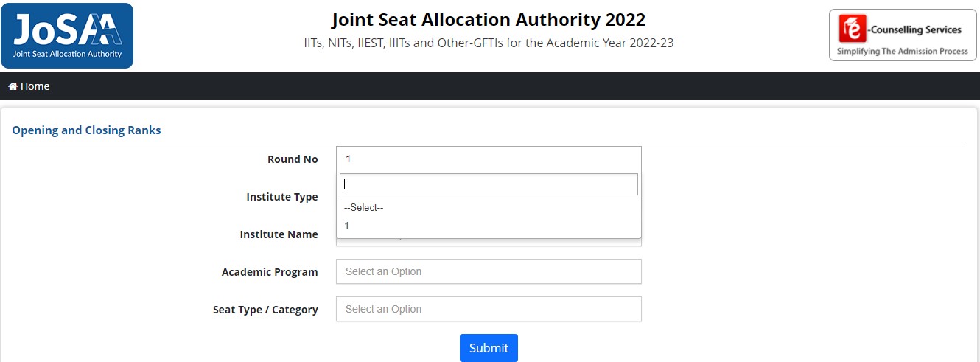This screenshot has width=980, height=362.
Task: Open the Home menu item
Action: click(x=35, y=86)
